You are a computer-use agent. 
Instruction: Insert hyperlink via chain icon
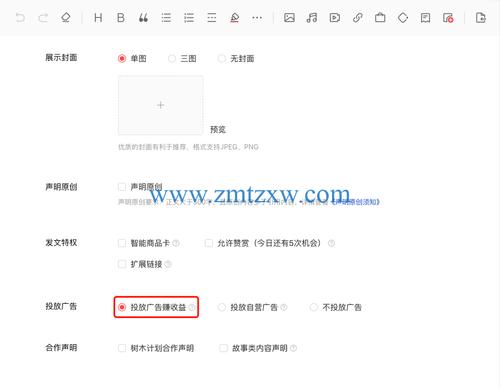click(357, 17)
